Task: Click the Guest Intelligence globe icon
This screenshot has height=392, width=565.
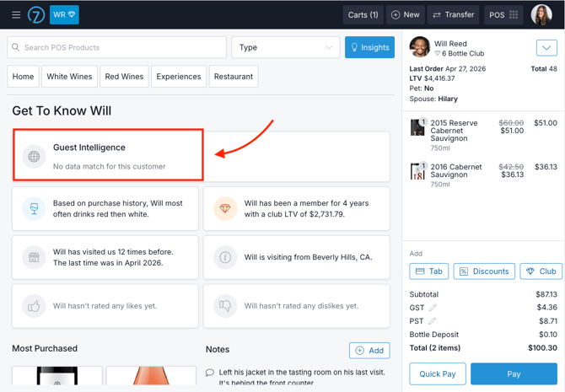Action: click(34, 156)
